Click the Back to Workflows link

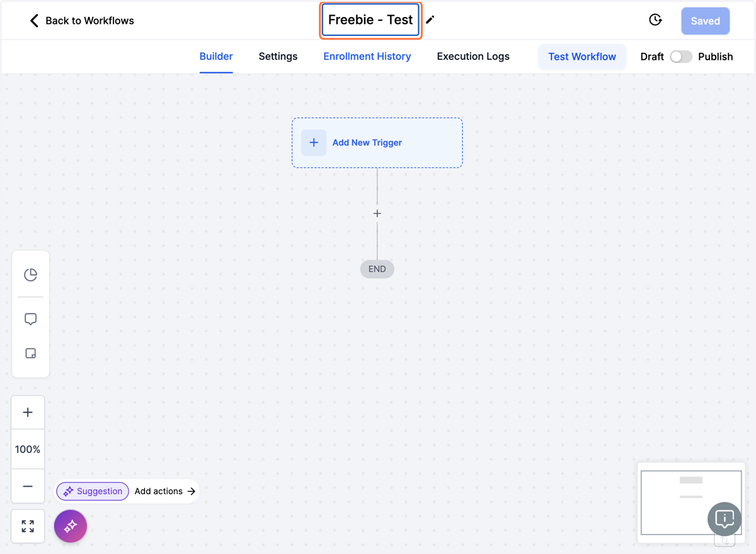[x=89, y=21]
